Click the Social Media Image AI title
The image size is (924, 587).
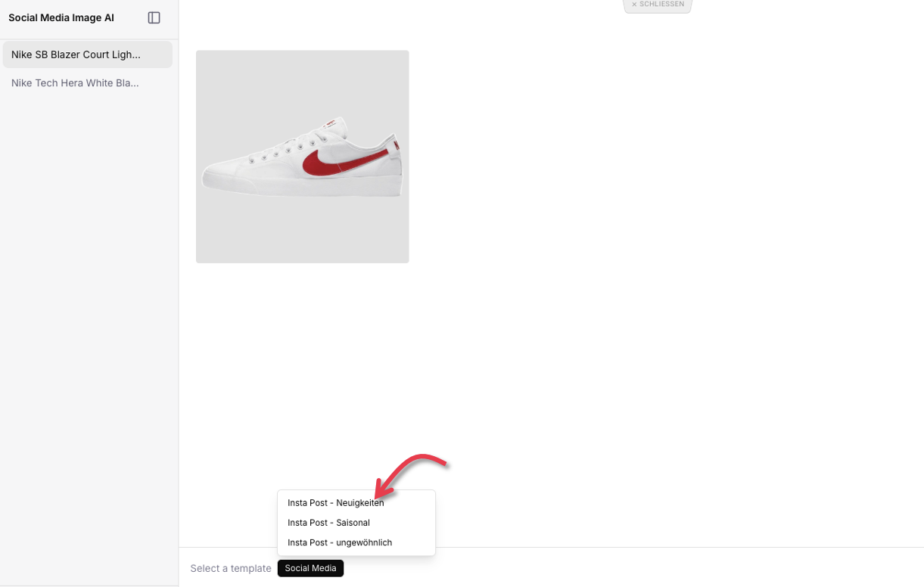[61, 17]
